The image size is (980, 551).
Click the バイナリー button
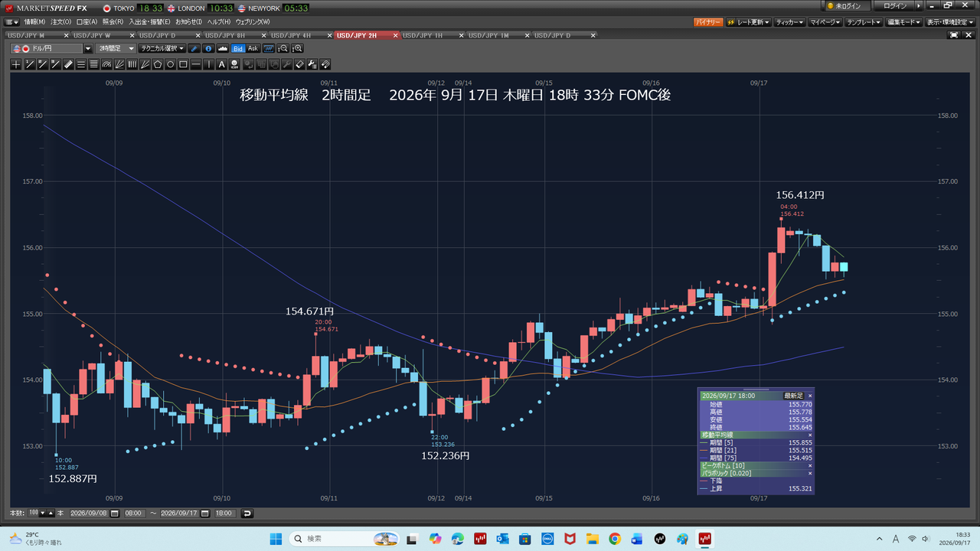[x=708, y=23]
